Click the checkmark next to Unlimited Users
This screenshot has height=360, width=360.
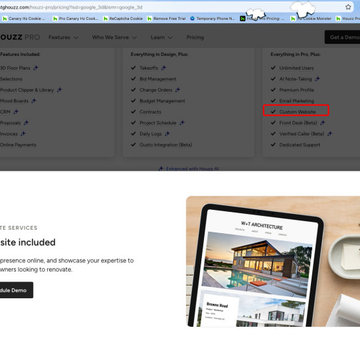click(273, 68)
